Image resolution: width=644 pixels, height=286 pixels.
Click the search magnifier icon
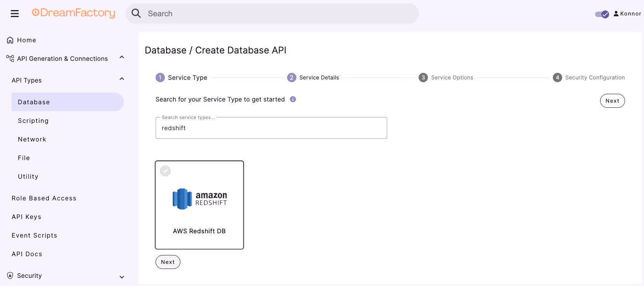tap(136, 14)
